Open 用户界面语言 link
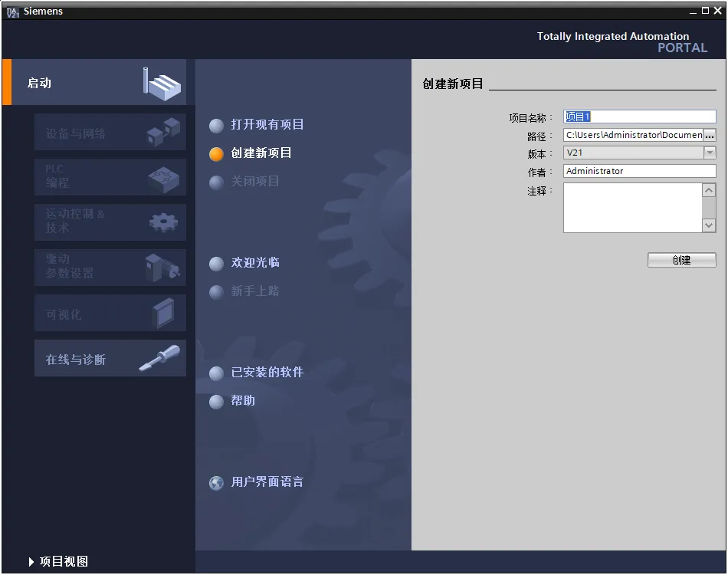The height and width of the screenshot is (575, 728). click(267, 481)
